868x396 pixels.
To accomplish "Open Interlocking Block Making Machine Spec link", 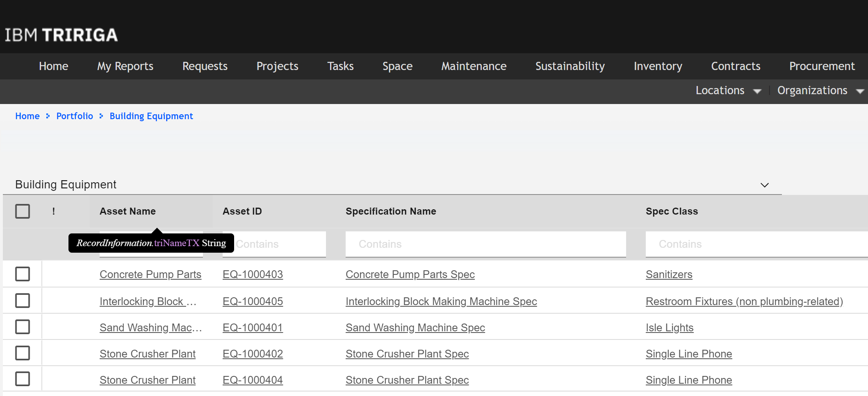I will tap(441, 301).
